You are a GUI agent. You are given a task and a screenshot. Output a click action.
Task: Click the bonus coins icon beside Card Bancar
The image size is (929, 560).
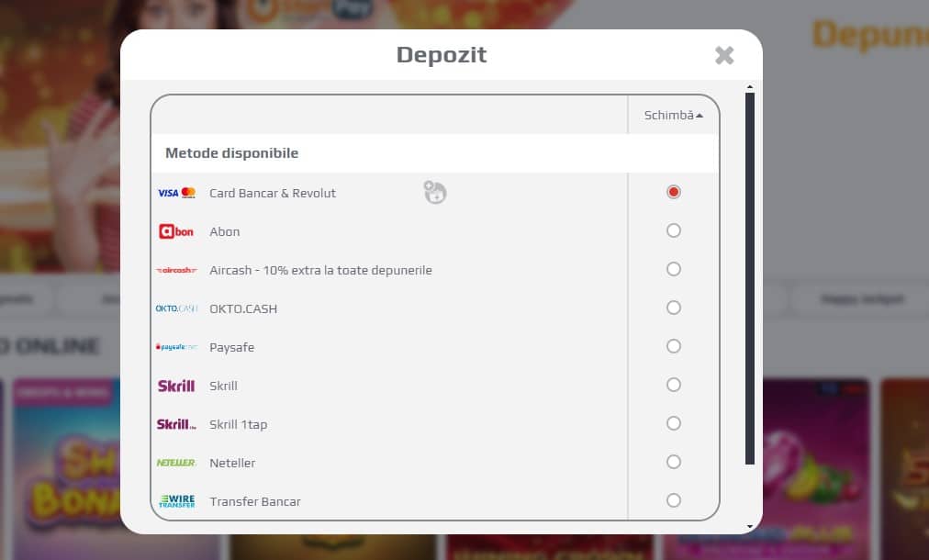click(x=435, y=192)
